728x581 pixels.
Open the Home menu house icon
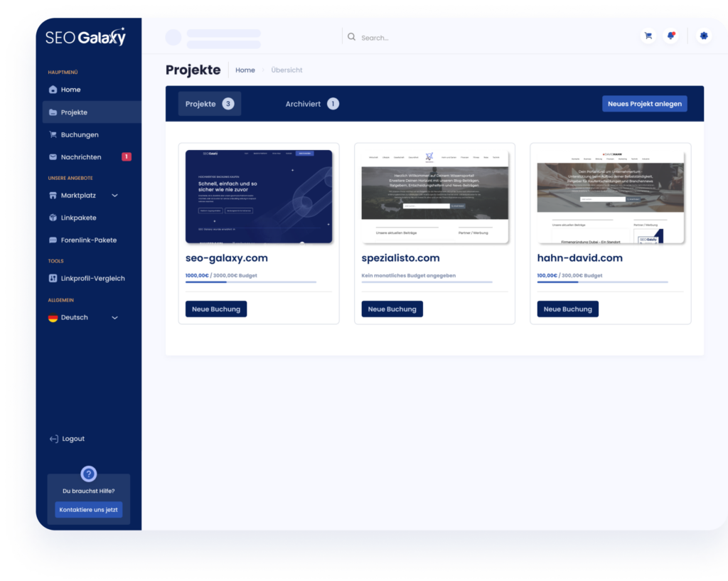53,90
